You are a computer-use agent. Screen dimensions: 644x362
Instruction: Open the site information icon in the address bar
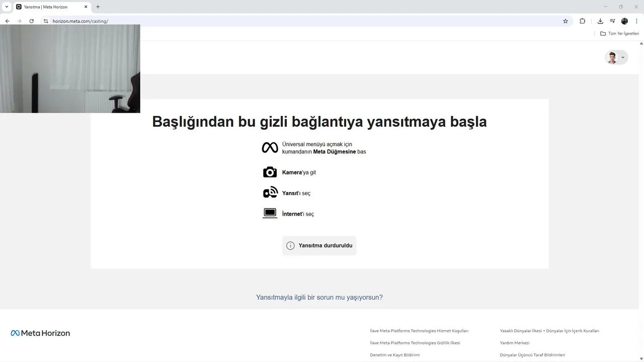[x=46, y=21]
